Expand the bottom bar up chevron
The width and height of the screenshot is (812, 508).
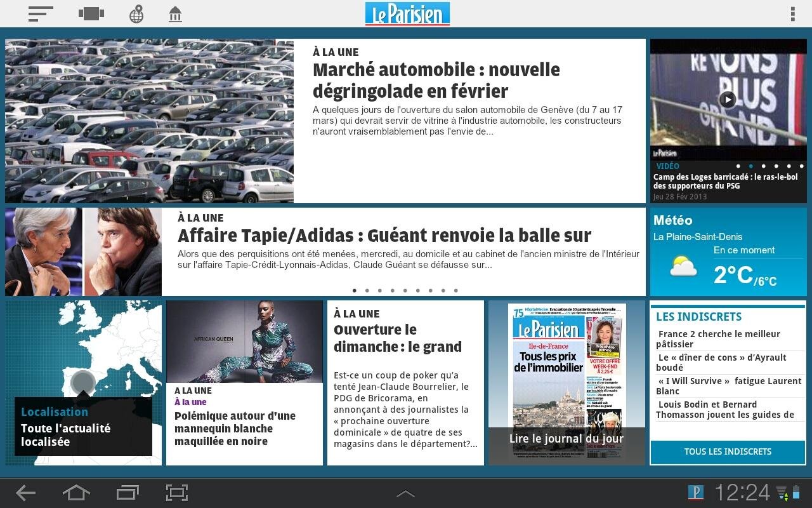point(405,493)
